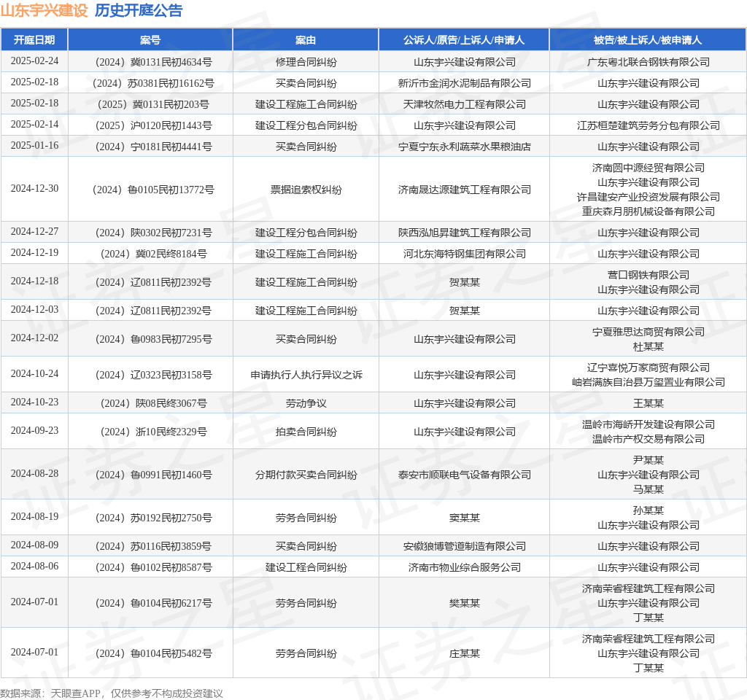This screenshot has height=700, width=747.
Task: Click defendant 杜某某
Action: tap(649, 346)
